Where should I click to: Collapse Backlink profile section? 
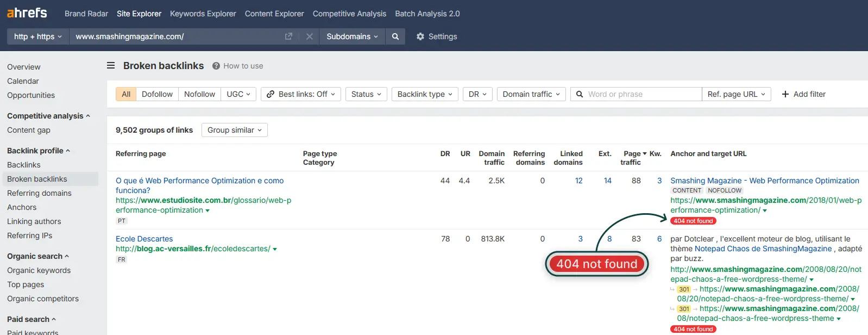click(x=39, y=151)
